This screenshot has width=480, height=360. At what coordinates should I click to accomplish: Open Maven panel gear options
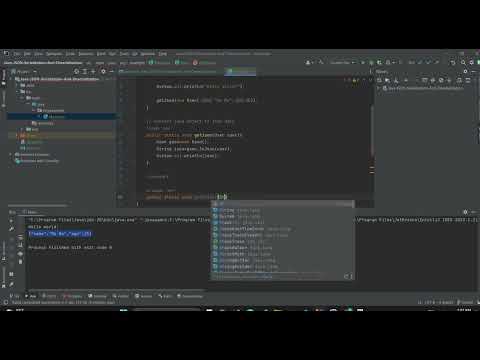(x=465, y=72)
